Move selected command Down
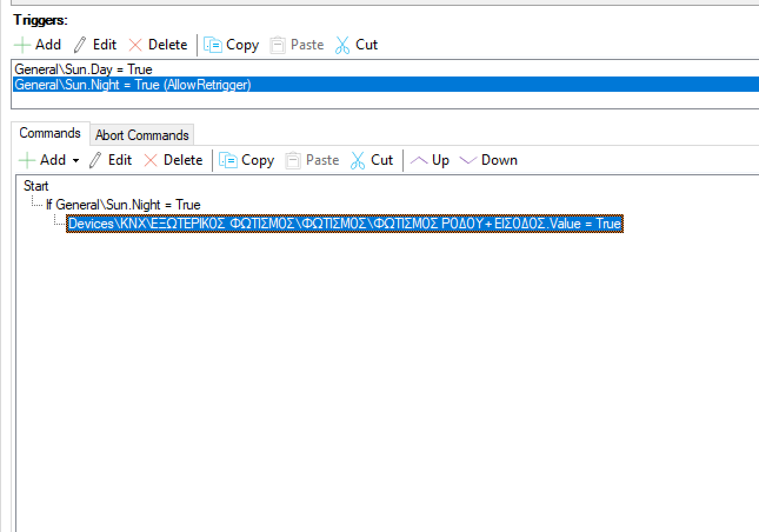 tap(488, 160)
